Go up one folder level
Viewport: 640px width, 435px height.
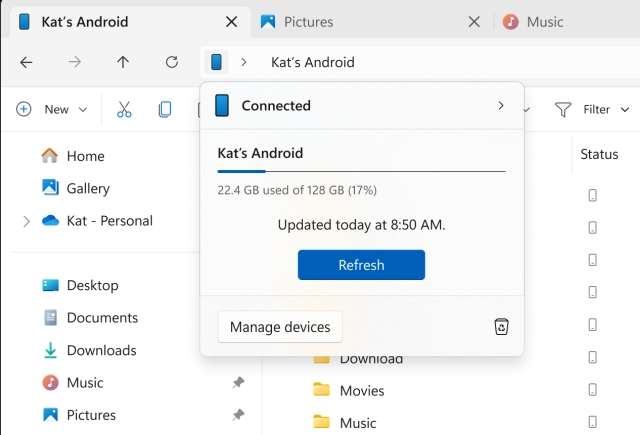point(123,62)
